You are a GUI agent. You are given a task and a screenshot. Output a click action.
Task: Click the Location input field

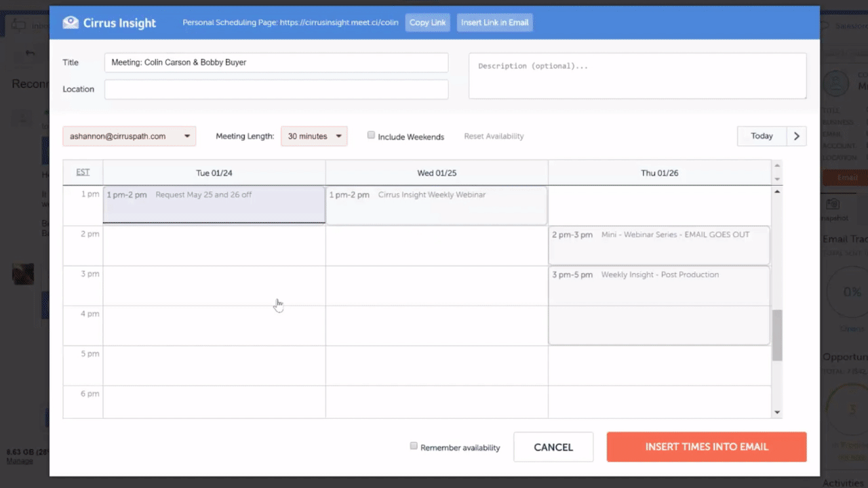[x=276, y=89]
